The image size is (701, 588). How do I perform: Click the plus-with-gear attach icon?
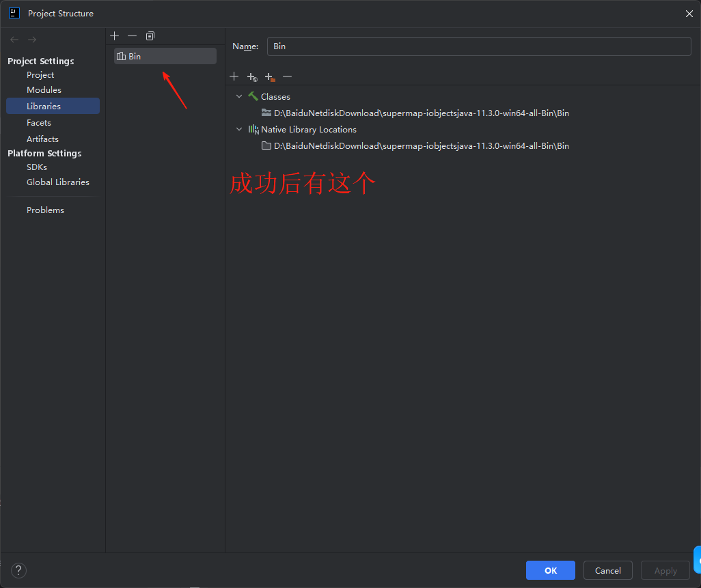point(251,76)
